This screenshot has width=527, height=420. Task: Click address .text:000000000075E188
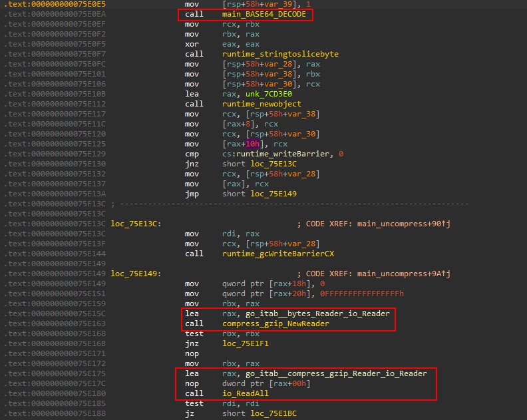pyautogui.click(x=55, y=413)
